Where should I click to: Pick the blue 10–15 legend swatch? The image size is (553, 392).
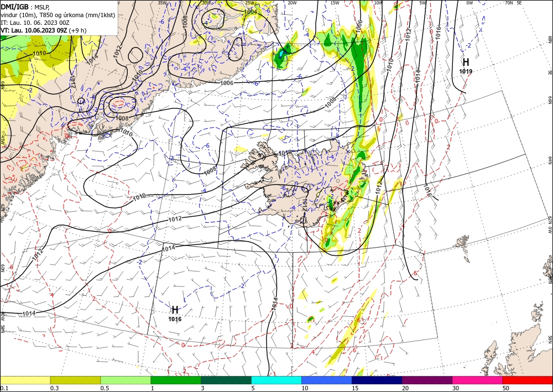327,380
